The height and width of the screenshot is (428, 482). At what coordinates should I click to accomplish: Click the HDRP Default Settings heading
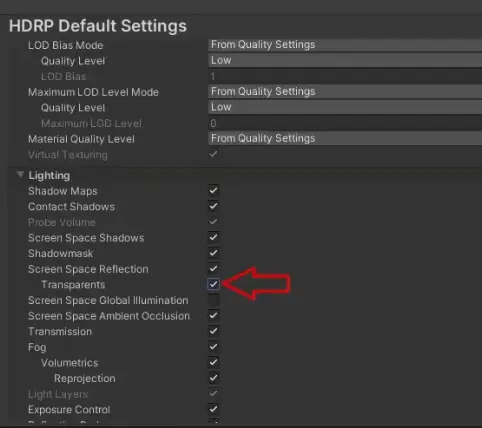(x=98, y=26)
